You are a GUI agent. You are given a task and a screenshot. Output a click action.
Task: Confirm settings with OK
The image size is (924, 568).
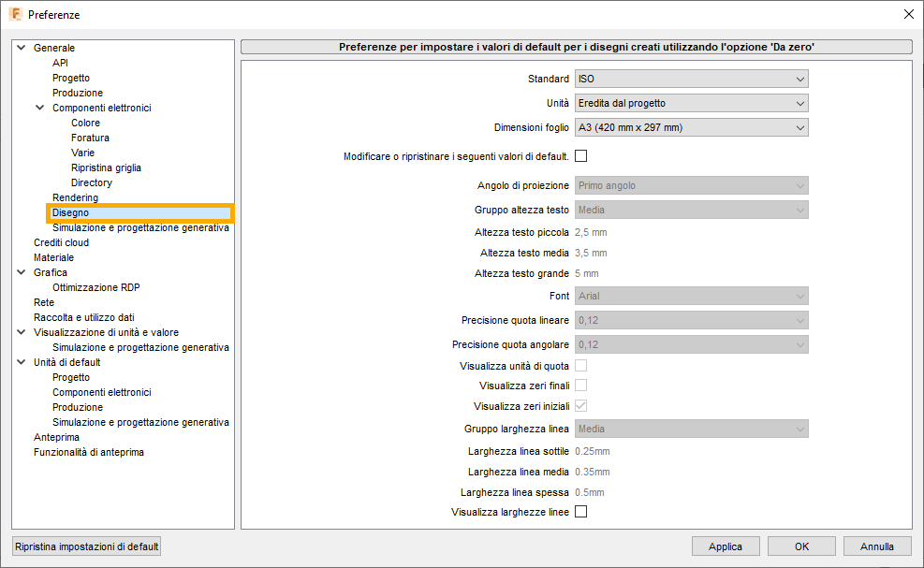click(800, 546)
